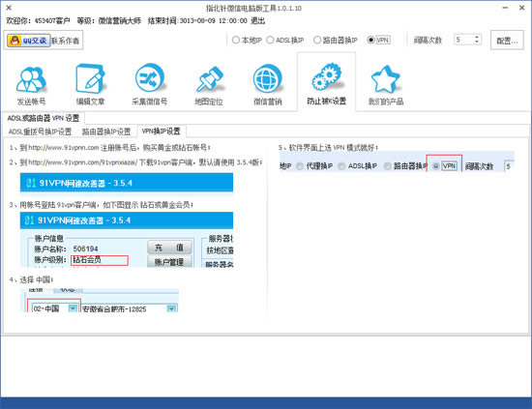Click the step 5 VPN mode screenshot
The image size is (532, 409).
pyautogui.click(x=397, y=162)
